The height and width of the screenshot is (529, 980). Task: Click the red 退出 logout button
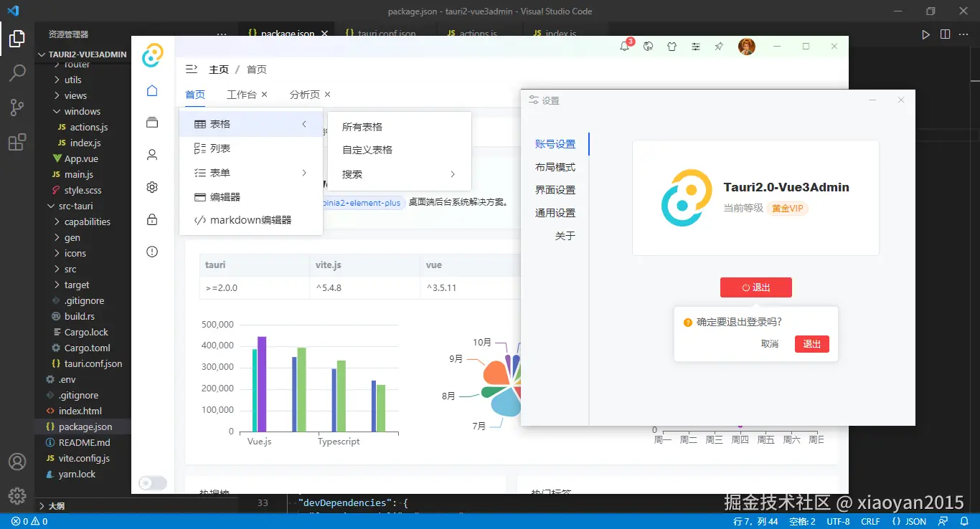756,287
